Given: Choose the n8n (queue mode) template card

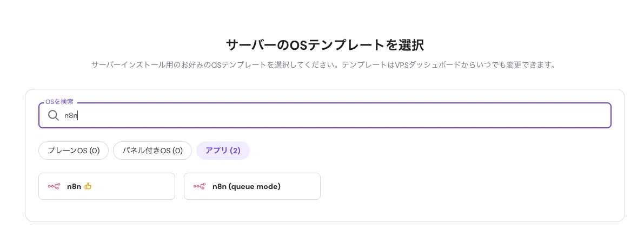Looking at the screenshot, I should pyautogui.click(x=252, y=186).
